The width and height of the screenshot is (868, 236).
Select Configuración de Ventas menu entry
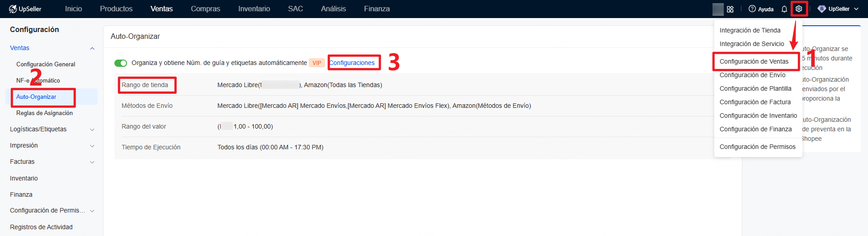point(754,61)
